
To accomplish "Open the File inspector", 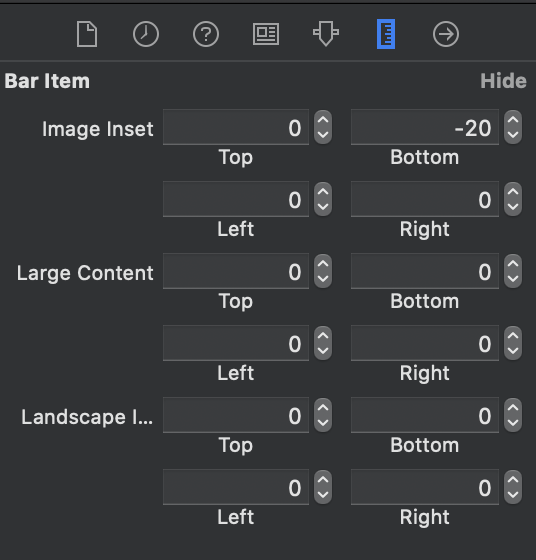I will point(87,34).
